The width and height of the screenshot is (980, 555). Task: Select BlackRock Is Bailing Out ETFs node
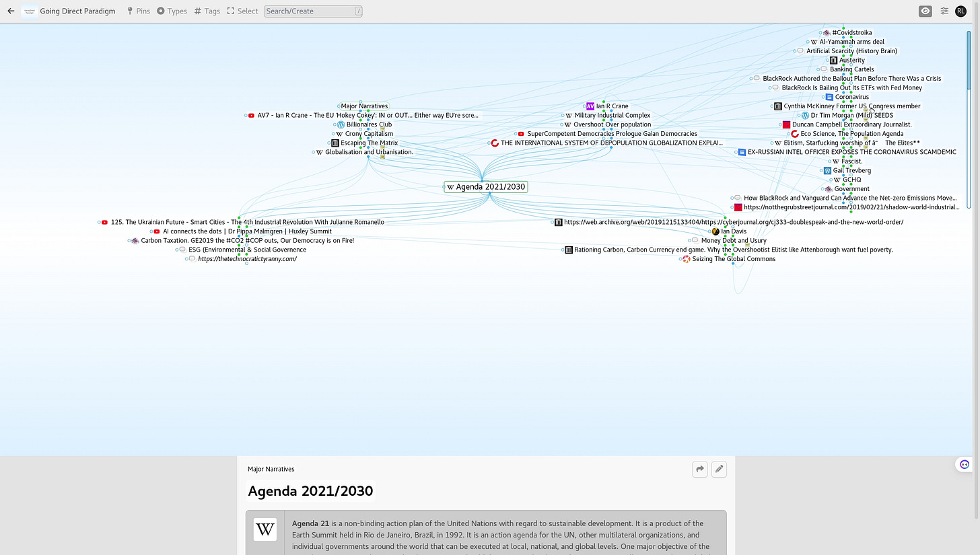(847, 87)
